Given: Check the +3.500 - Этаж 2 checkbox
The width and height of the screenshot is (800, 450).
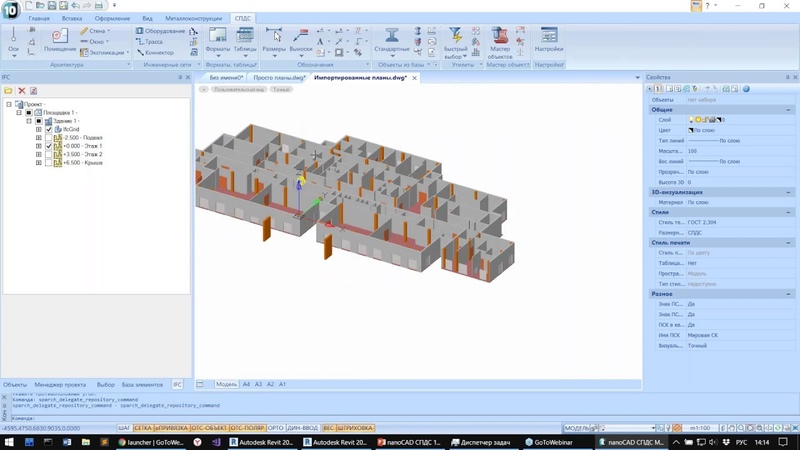Looking at the screenshot, I should click(48, 154).
